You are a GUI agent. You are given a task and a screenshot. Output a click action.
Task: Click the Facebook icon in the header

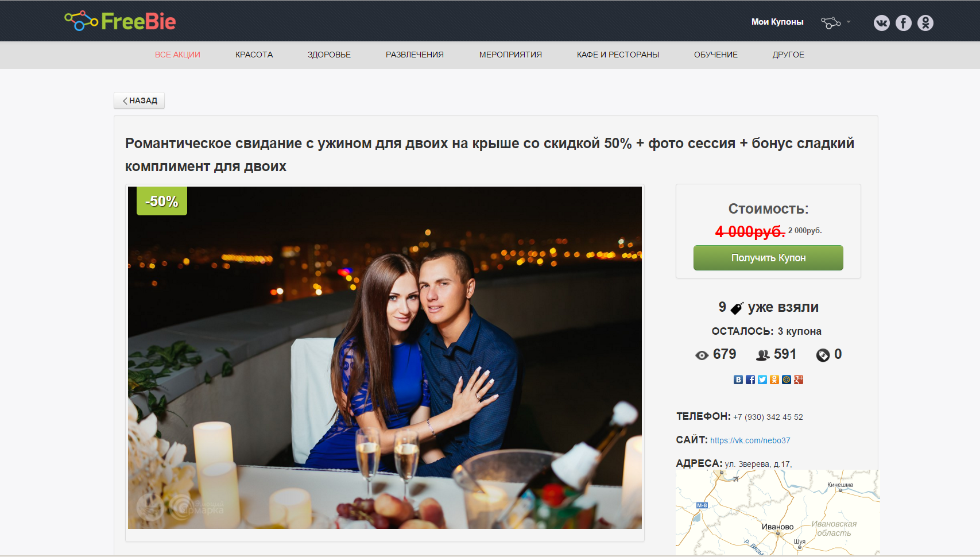point(904,23)
